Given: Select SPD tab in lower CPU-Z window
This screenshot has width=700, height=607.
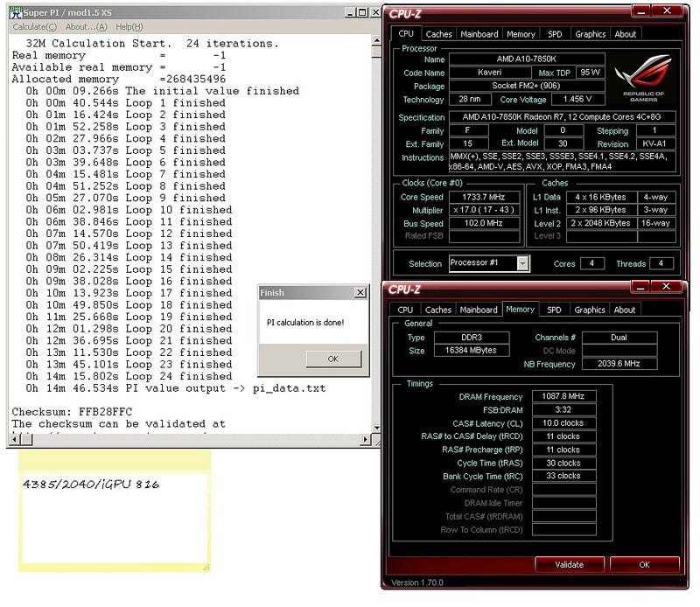Looking at the screenshot, I should 554,310.
